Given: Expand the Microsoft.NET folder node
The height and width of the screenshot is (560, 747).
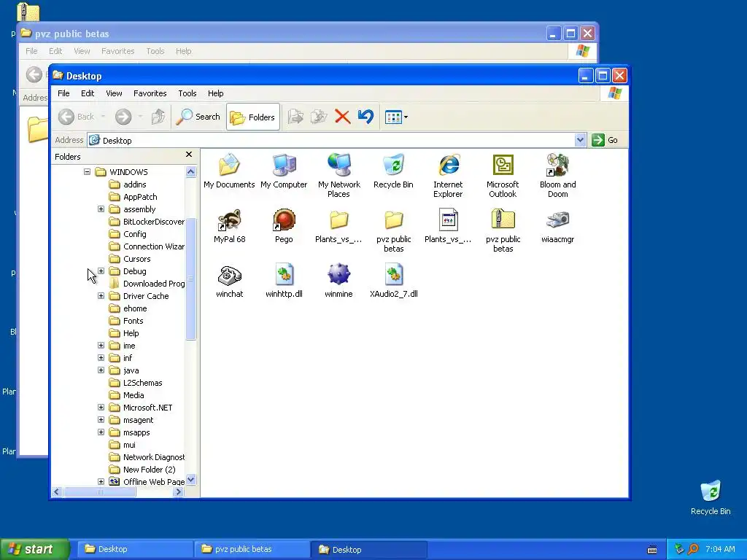Looking at the screenshot, I should (x=101, y=407).
